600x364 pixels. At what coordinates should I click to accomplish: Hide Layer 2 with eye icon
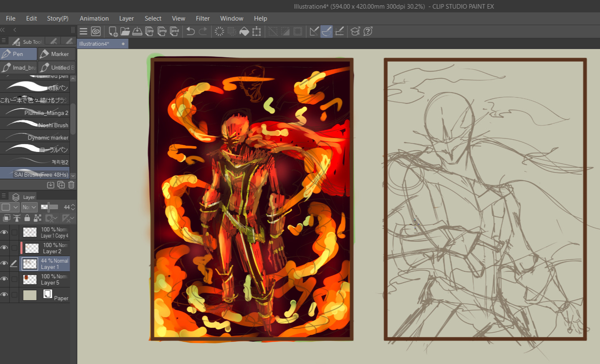pyautogui.click(x=4, y=248)
